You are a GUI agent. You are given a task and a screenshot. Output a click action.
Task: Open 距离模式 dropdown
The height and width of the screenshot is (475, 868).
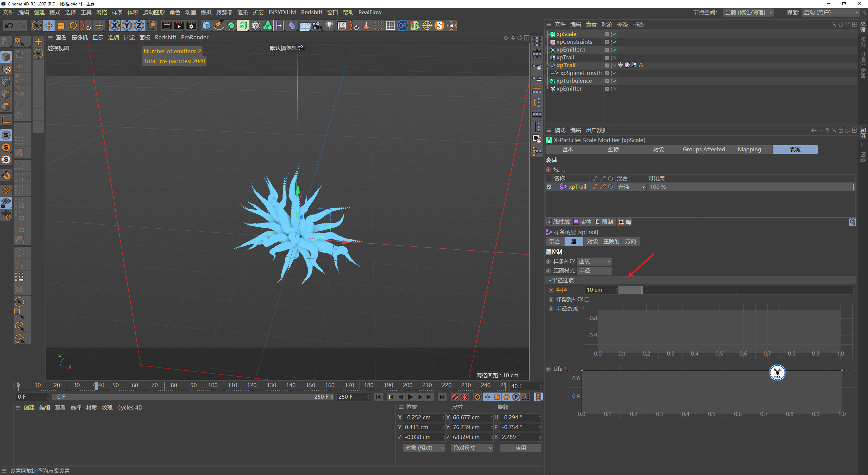click(594, 270)
